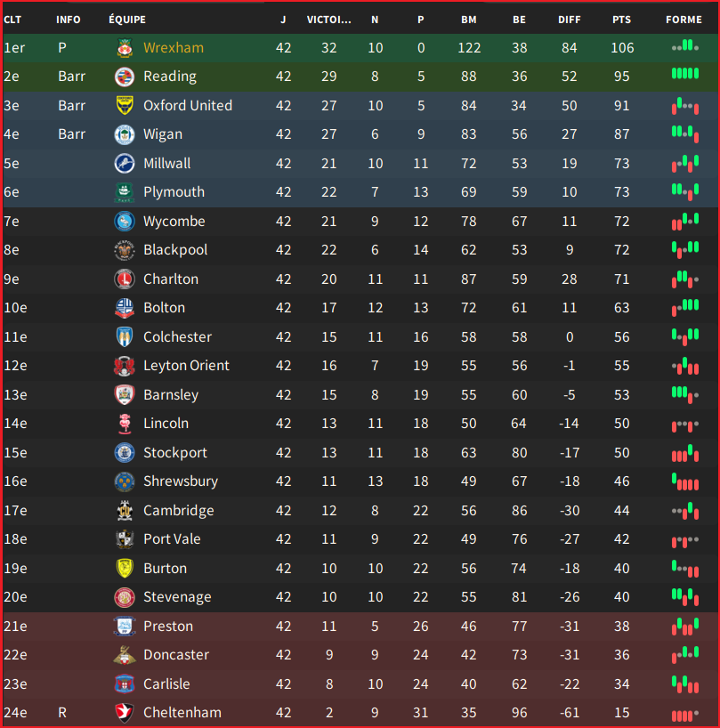Open the Stockport team link

pos(175,453)
